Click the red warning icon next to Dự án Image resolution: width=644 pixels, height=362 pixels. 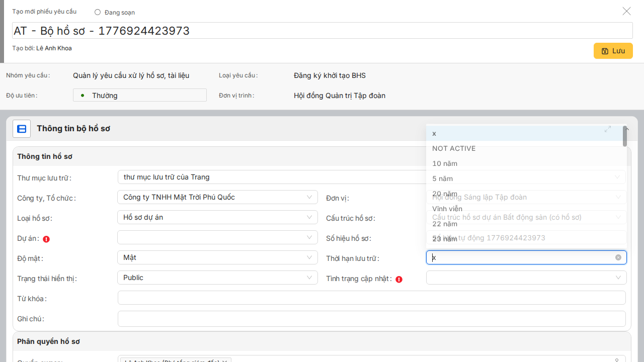(x=46, y=239)
